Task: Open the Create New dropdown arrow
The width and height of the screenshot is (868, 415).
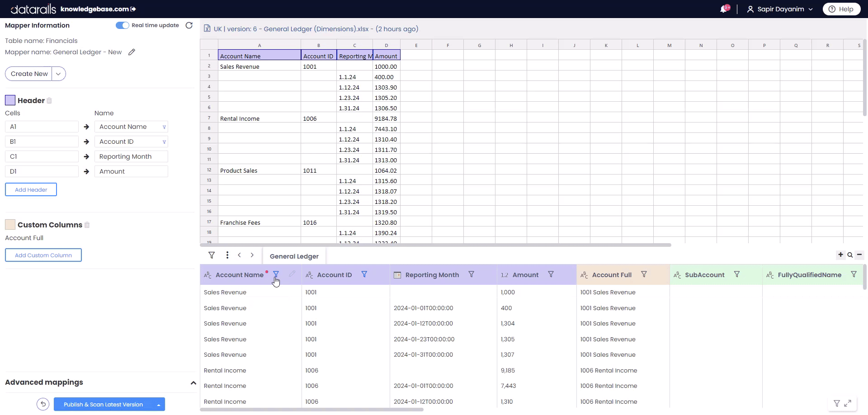Action: coord(58,73)
